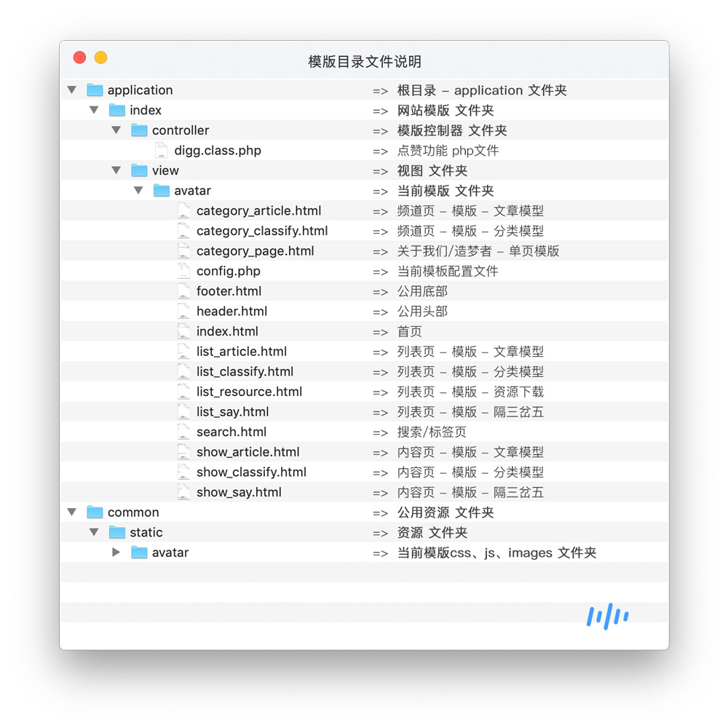Click the category_page.html file icon
This screenshot has width=728, height=728.
pyautogui.click(x=184, y=250)
